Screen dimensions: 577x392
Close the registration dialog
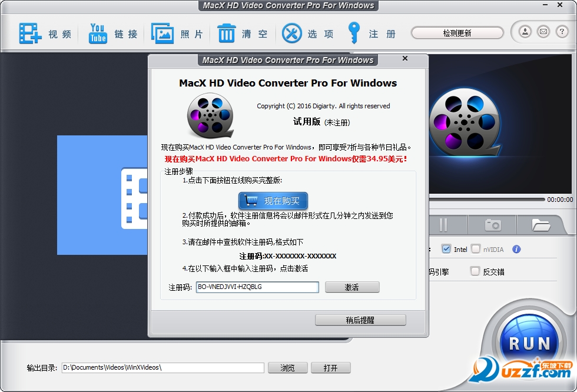pyautogui.click(x=405, y=58)
